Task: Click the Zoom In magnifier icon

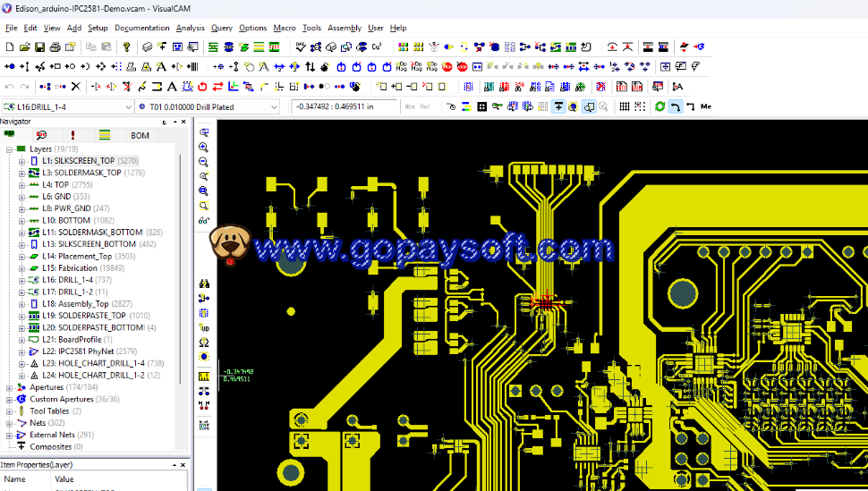Action: (x=204, y=148)
